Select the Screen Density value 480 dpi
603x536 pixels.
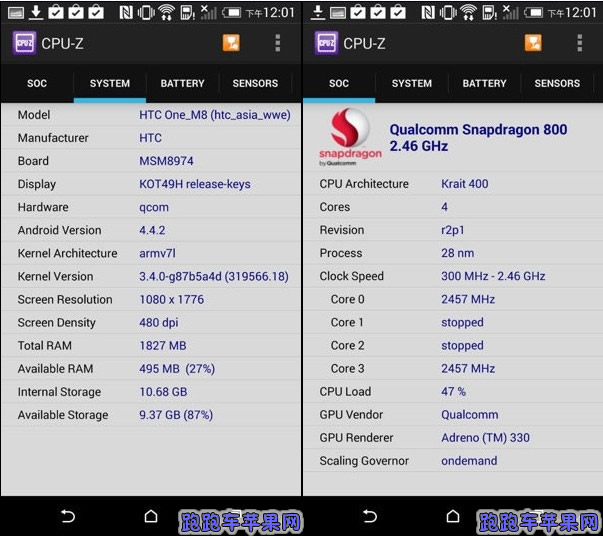pyautogui.click(x=159, y=323)
